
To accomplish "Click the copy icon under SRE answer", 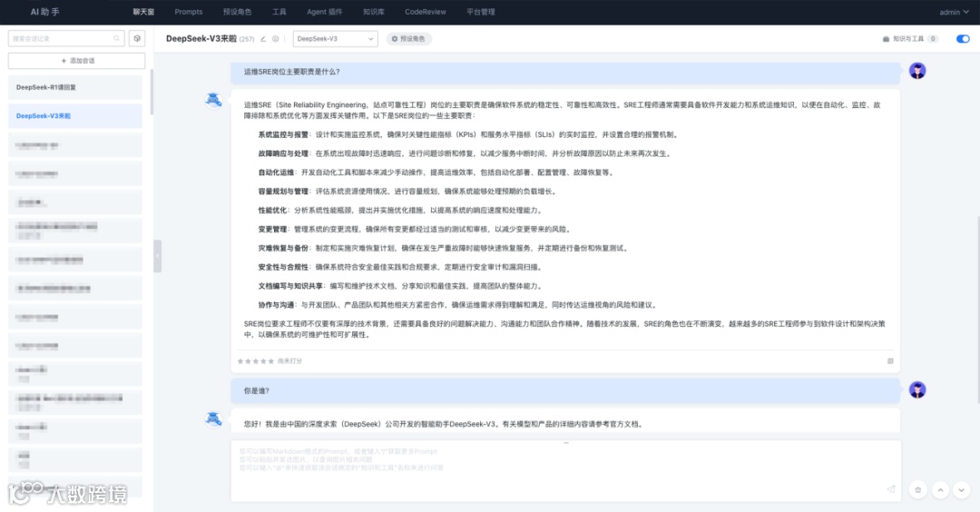I will click(x=890, y=360).
